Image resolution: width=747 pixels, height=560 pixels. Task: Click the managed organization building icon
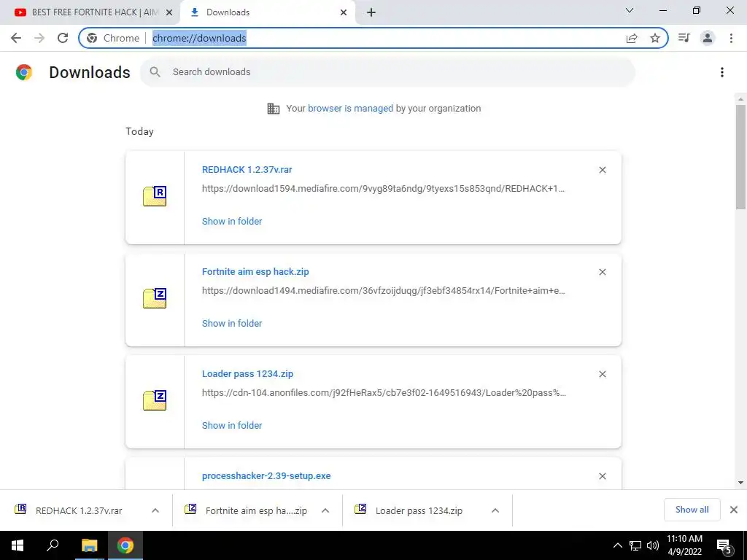(274, 109)
